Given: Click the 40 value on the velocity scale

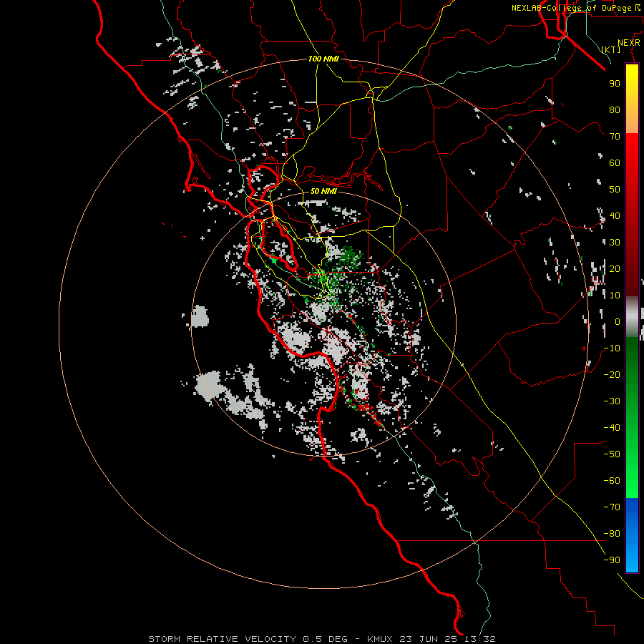Looking at the screenshot, I should (615, 215).
